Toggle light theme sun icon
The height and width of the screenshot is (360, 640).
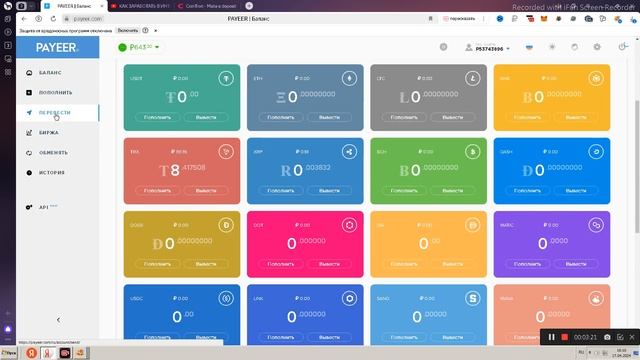pos(552,47)
